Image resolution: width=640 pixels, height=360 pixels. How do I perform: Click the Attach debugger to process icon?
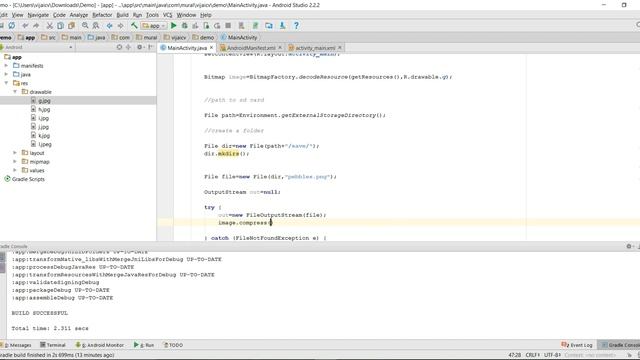206,25
